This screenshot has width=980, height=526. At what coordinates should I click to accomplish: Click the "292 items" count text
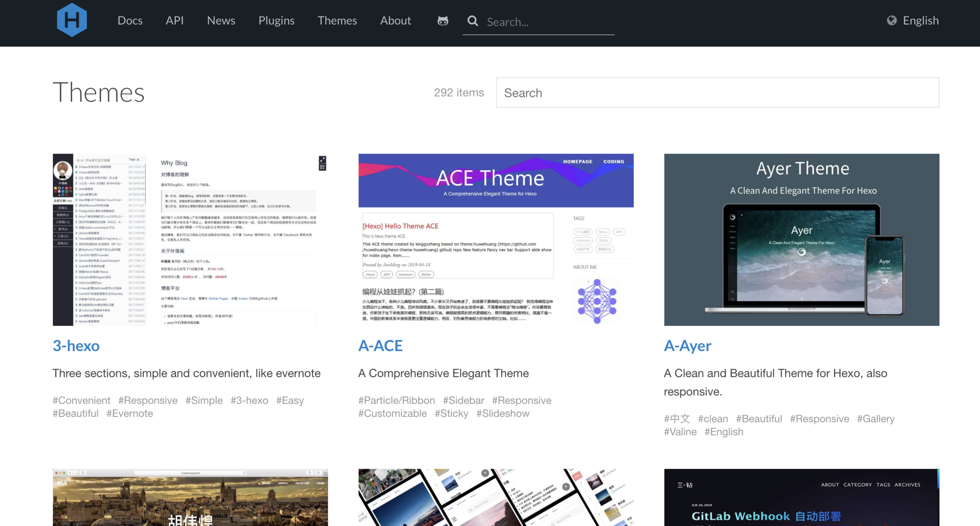(x=459, y=92)
